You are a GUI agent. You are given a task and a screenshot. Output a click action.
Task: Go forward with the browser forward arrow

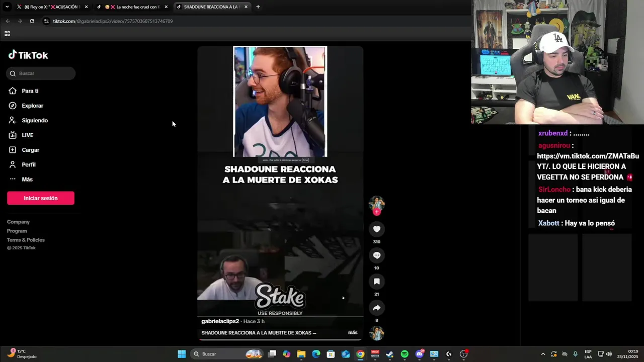click(x=20, y=21)
